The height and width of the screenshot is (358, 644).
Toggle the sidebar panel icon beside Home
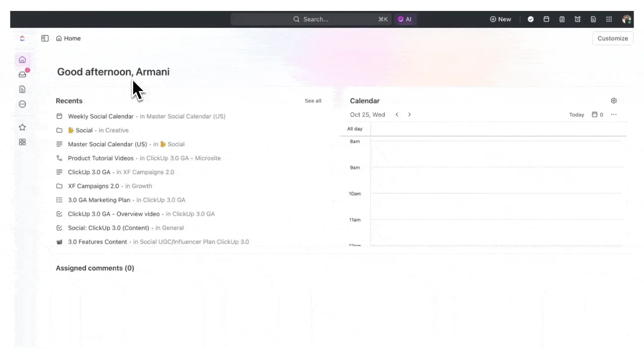coord(45,38)
